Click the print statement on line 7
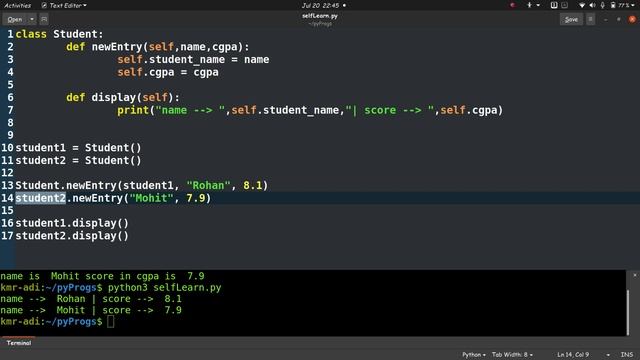 point(310,110)
